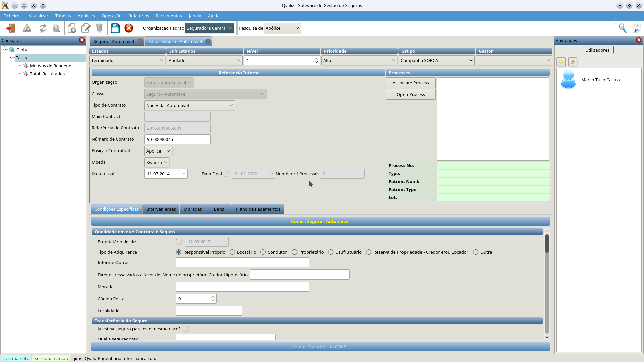Select the Locatário radio button

232,252
